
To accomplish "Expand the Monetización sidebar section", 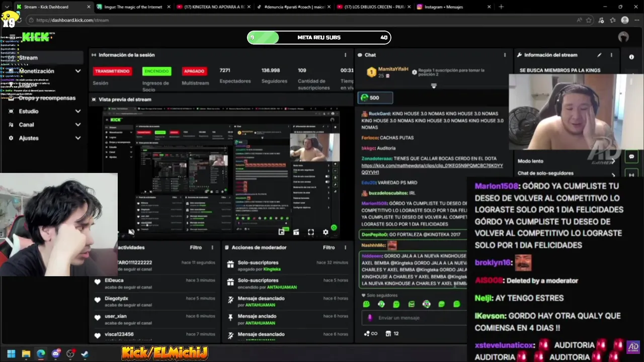I will (x=77, y=71).
